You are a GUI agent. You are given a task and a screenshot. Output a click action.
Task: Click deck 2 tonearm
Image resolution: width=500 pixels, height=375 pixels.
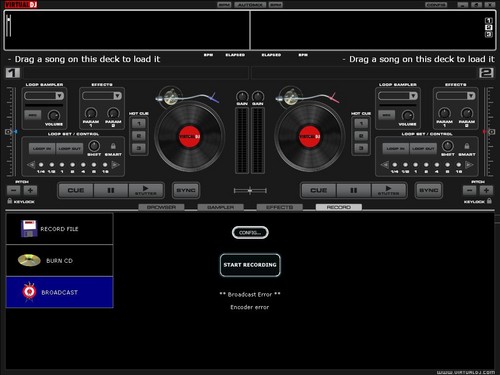(x=308, y=97)
